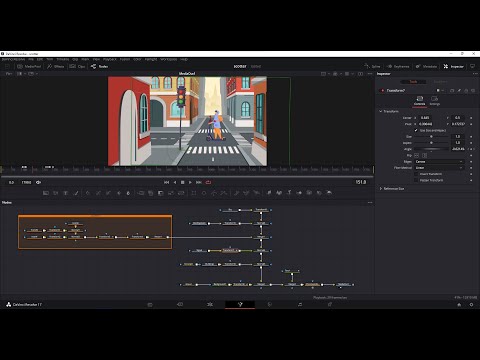480x360 pixels.
Task: Add an Ellipse mask from toolbar
Action: click(204, 193)
